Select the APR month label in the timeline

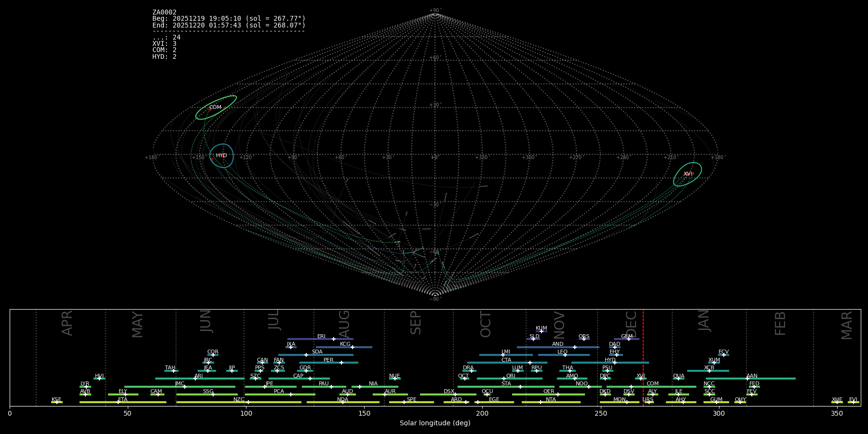pyautogui.click(x=68, y=323)
